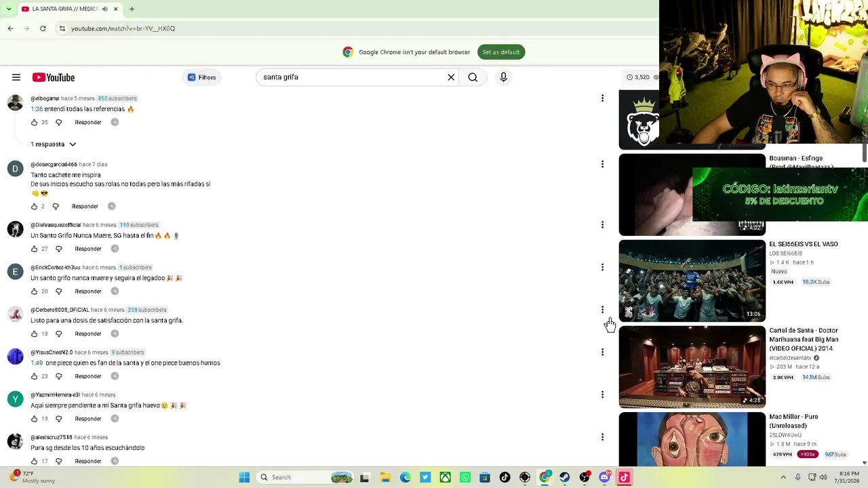
Task: Reply to @ErickCortez-kh3uu's comment
Action: click(88, 291)
